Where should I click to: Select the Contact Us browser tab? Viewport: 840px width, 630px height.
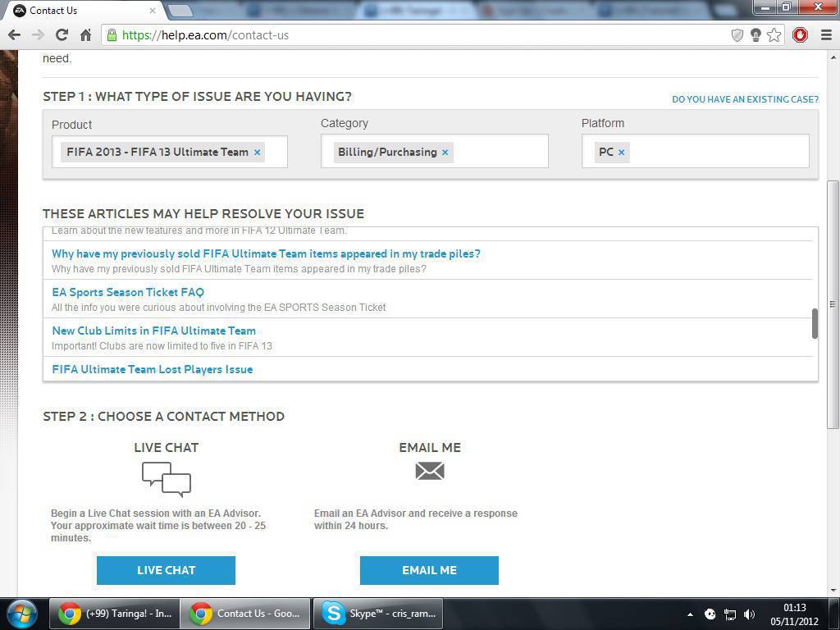(x=83, y=10)
